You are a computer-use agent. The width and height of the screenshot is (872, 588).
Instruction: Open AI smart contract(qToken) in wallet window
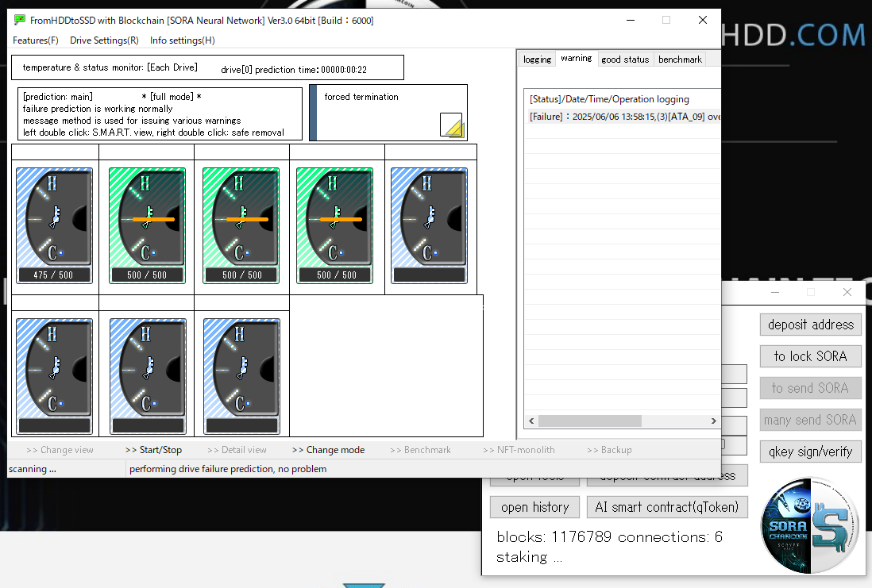tap(667, 507)
